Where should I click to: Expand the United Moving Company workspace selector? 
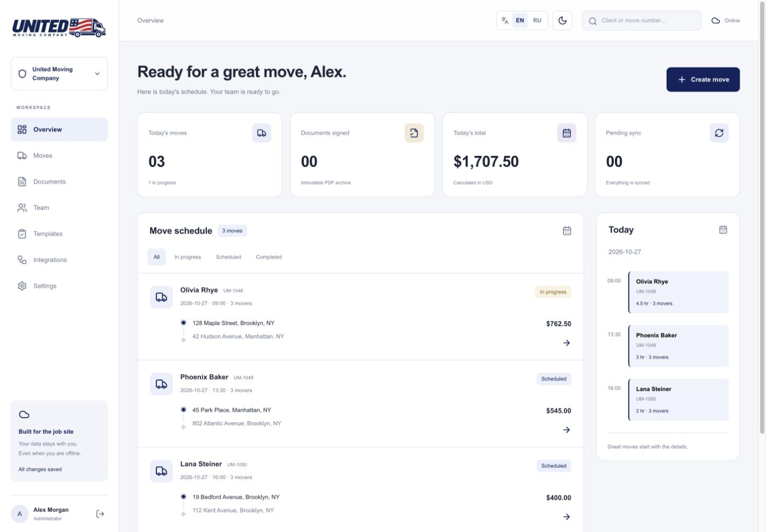(x=59, y=74)
